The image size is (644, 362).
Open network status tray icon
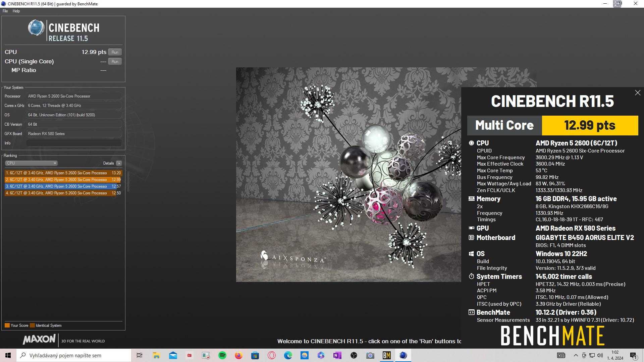(592, 355)
